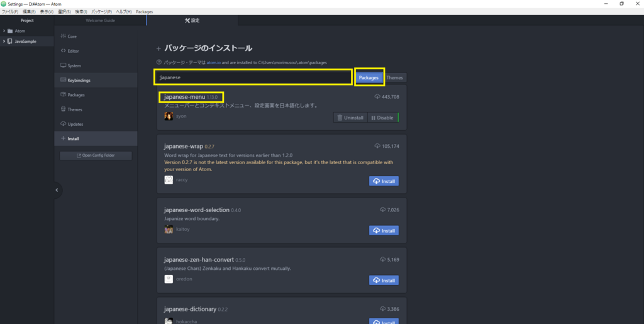Open atom.io link
This screenshot has width=644, height=324.
point(214,62)
